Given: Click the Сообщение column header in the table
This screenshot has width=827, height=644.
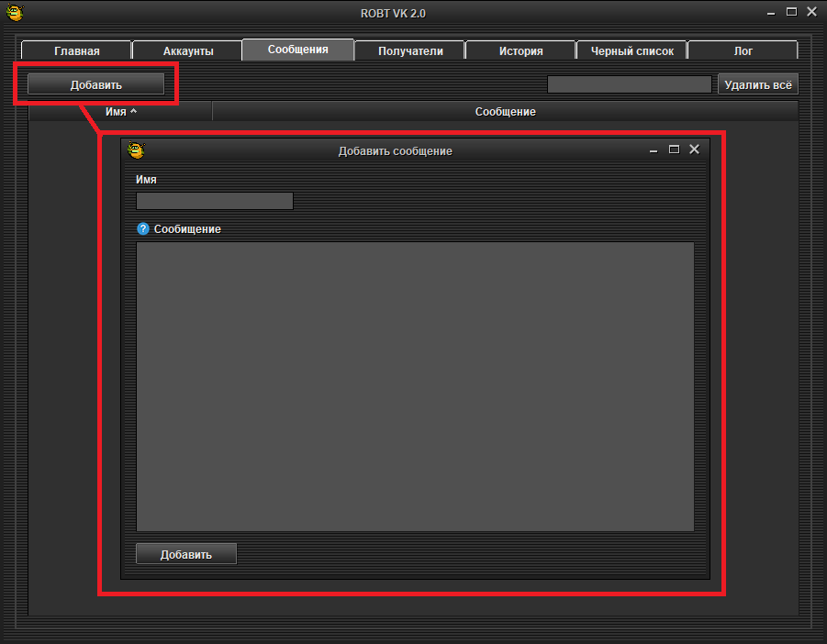Looking at the screenshot, I should coord(505,111).
